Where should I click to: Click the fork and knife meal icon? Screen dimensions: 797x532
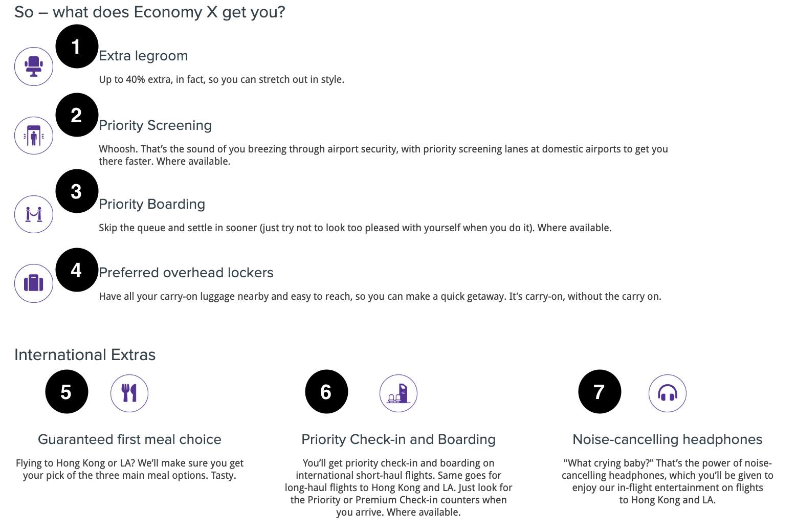[129, 393]
